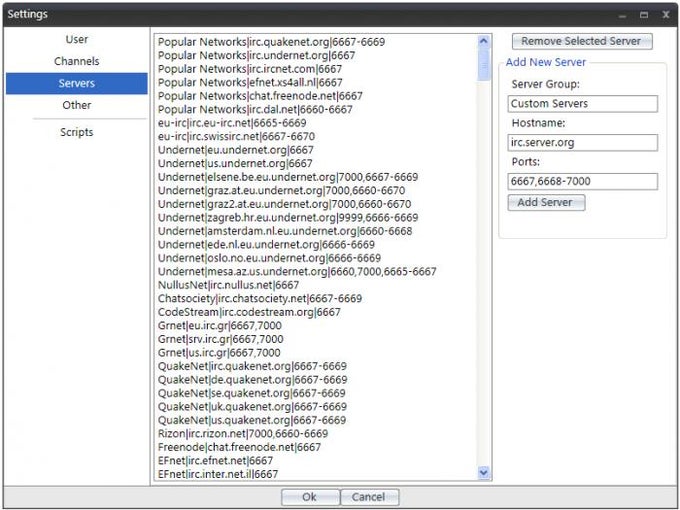Focus the Server Group input field
The height and width of the screenshot is (510, 680).
tap(582, 104)
